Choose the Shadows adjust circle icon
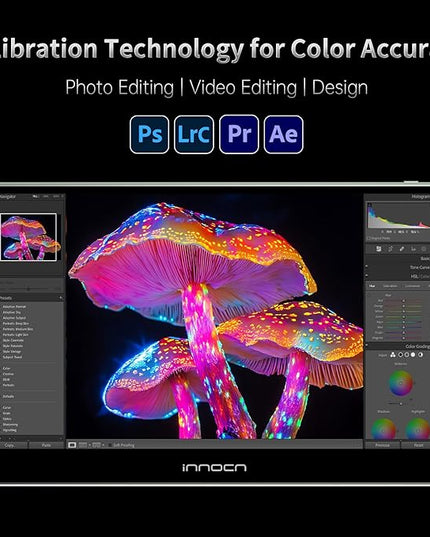The width and height of the screenshot is (430, 537). pyautogui.click(x=401, y=355)
